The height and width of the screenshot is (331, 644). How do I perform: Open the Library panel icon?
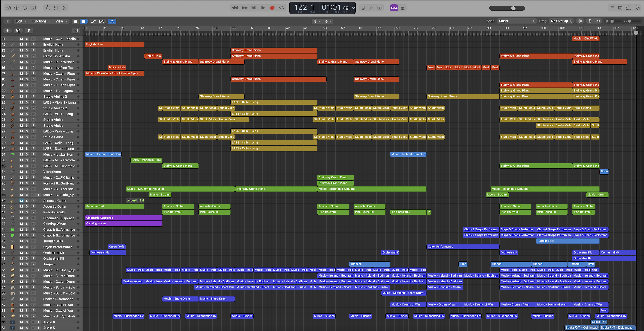[8, 8]
